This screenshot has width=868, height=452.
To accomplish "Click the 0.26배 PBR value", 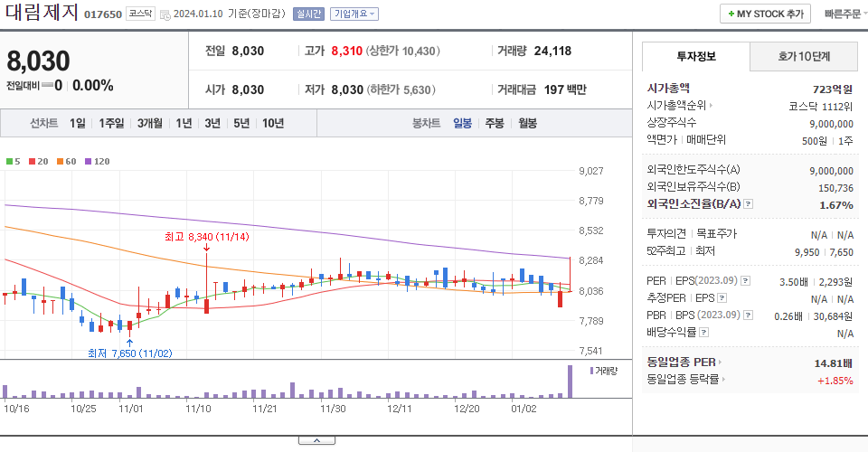I will pos(788,316).
